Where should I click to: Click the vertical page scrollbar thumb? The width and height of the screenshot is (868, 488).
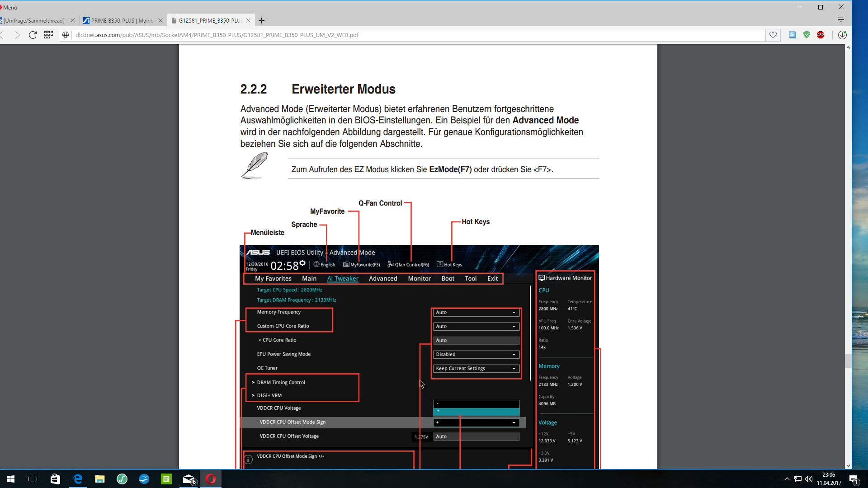[x=848, y=361]
